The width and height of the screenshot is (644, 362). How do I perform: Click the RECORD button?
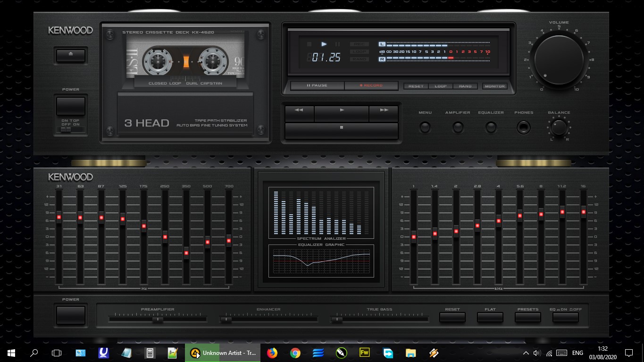click(371, 85)
